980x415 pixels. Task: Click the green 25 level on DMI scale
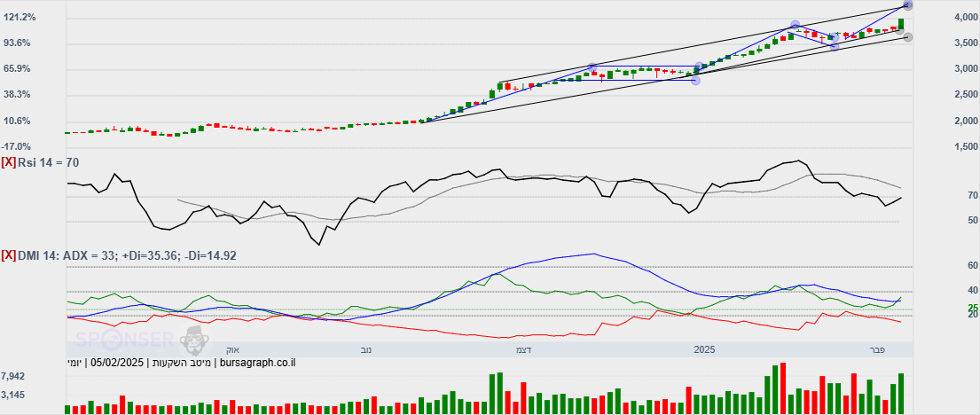tap(973, 308)
